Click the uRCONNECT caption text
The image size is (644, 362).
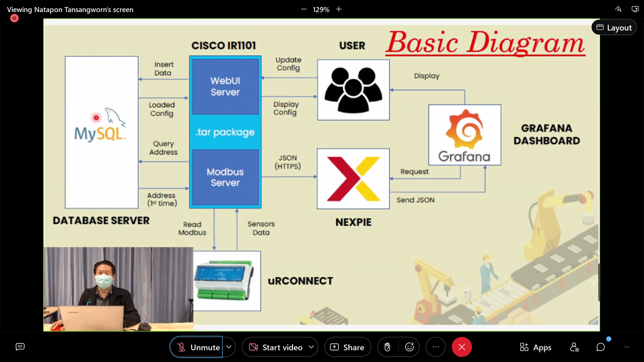click(x=301, y=281)
